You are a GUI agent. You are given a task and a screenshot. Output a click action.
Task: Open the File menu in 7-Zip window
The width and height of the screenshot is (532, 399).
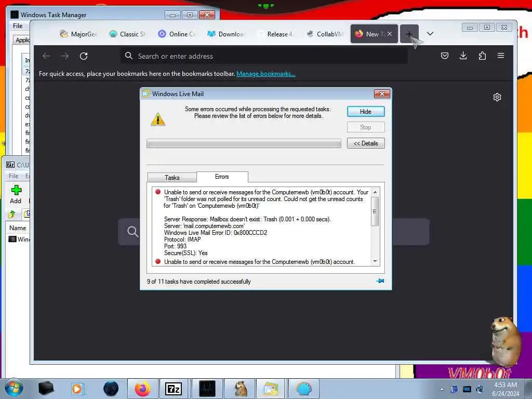click(x=14, y=176)
